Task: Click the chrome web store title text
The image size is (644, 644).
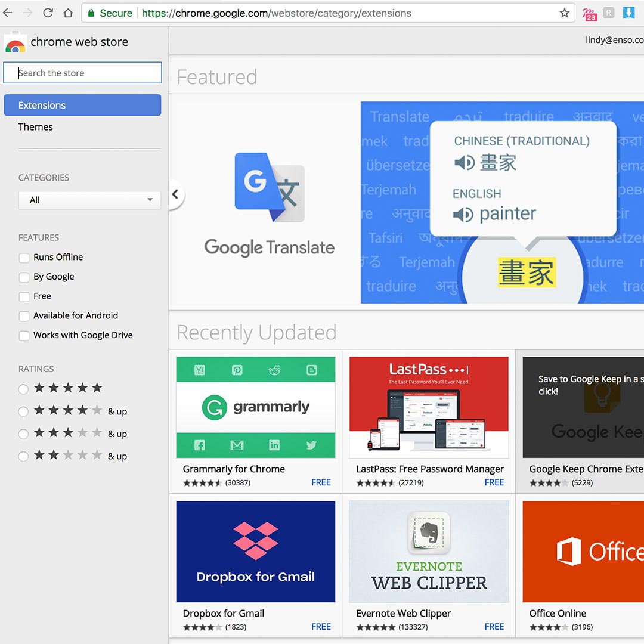Action: [x=79, y=42]
